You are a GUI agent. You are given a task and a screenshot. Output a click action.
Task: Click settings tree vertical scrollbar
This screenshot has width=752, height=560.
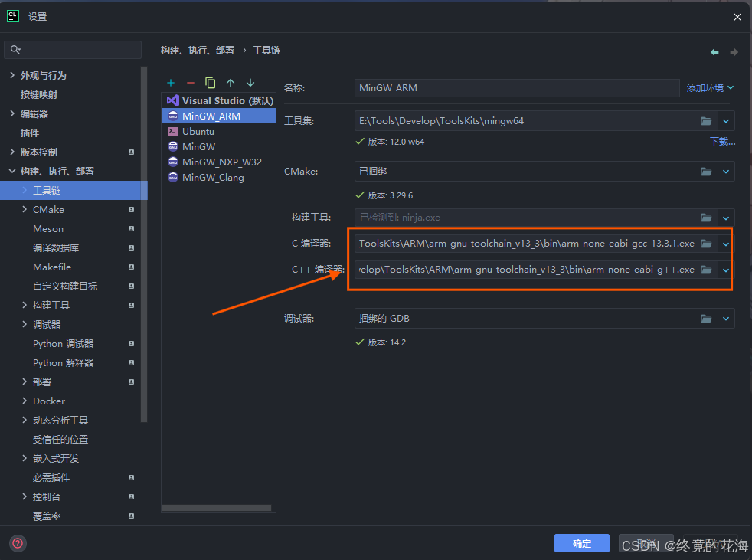click(144, 244)
